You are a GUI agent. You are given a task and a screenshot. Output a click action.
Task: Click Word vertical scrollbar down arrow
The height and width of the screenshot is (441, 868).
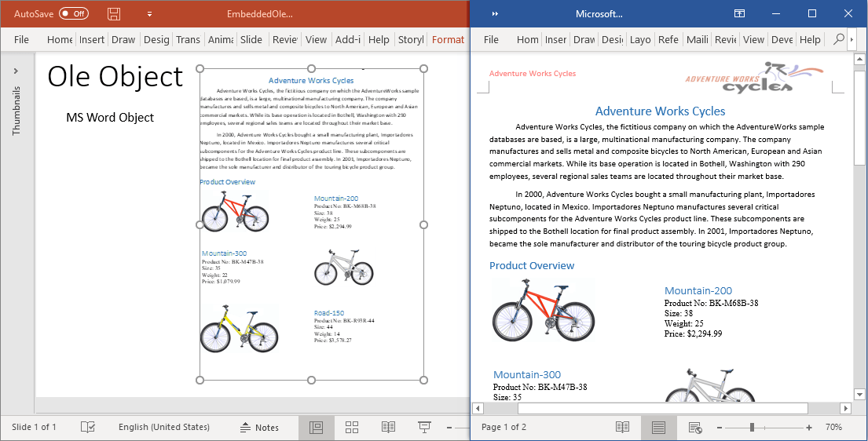tap(859, 395)
